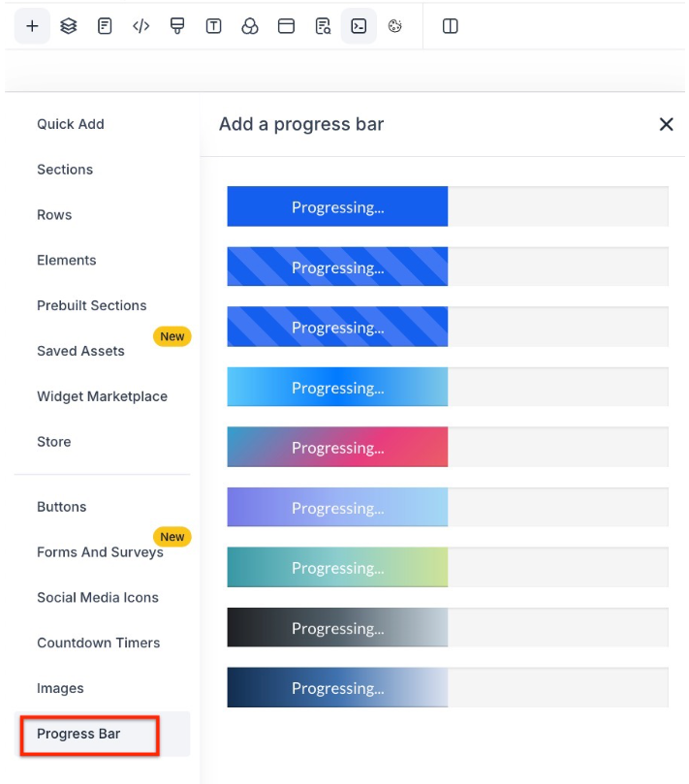This screenshot has height=784, width=689.
Task: Open the Quick Add menu item
Action: point(71,124)
